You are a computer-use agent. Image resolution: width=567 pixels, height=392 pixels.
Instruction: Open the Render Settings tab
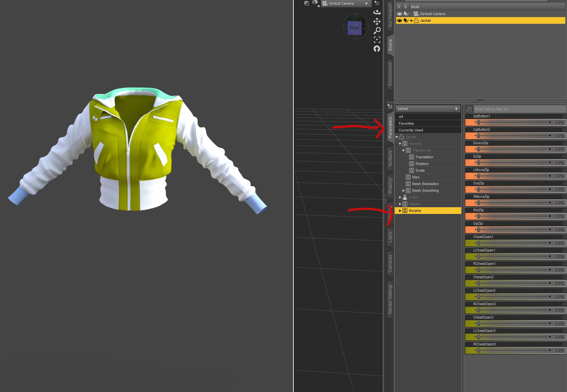pos(390,299)
